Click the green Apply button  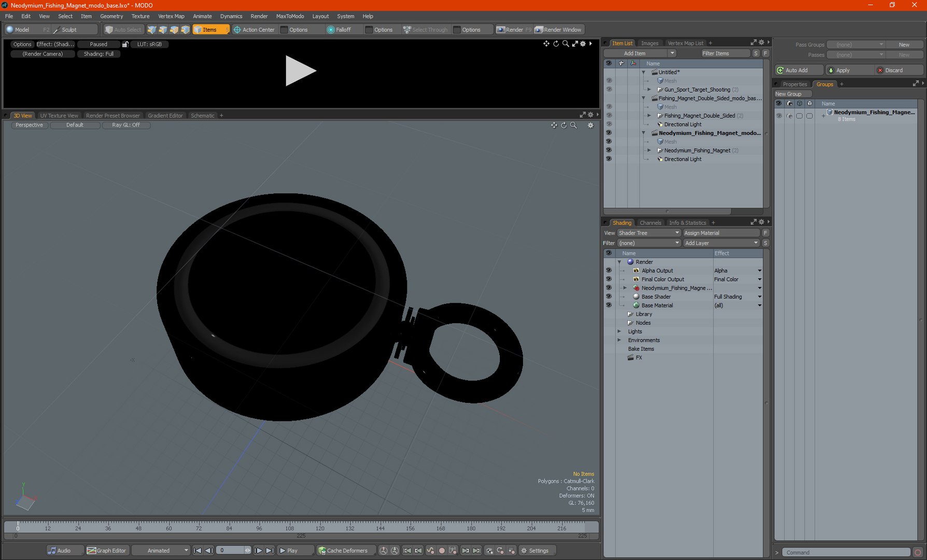coord(849,70)
